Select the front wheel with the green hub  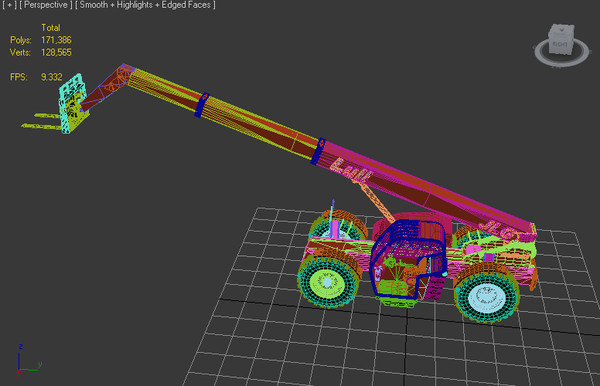pos(328,282)
